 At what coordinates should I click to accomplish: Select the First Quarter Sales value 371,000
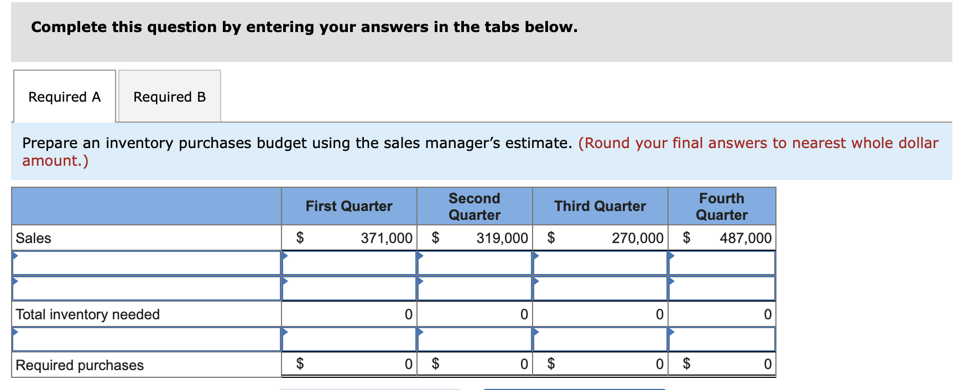[387, 238]
